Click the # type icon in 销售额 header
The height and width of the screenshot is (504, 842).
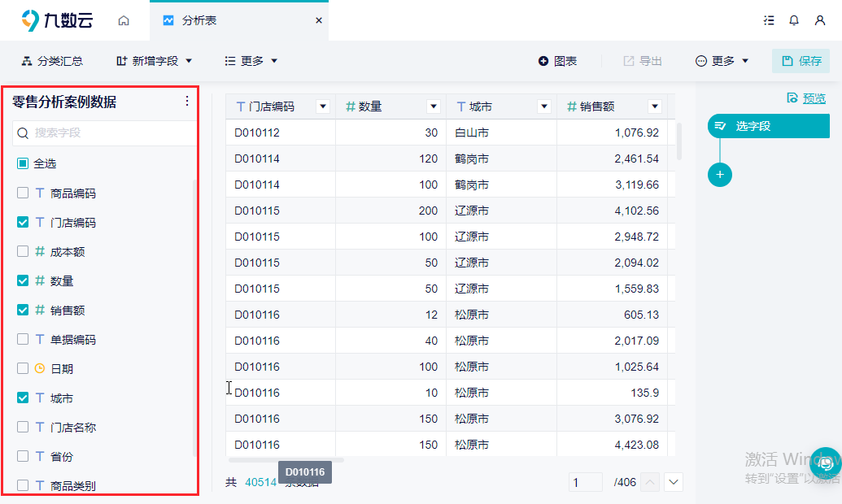coord(572,106)
